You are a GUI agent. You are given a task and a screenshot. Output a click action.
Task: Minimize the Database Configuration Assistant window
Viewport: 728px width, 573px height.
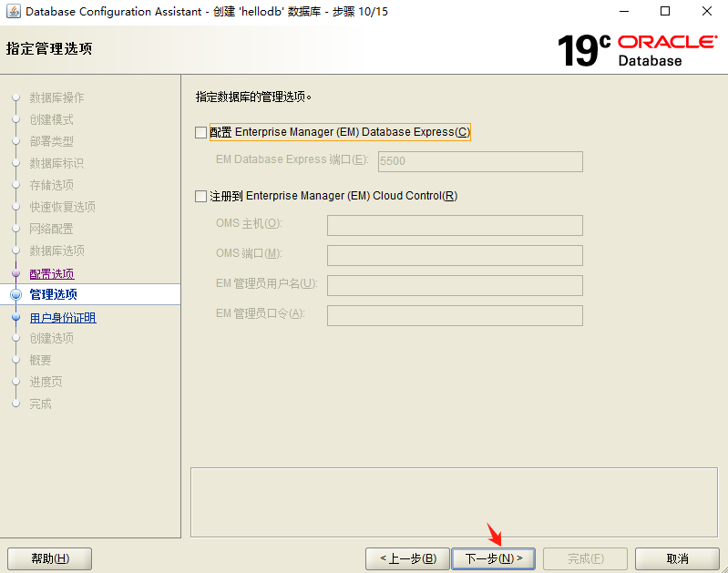point(623,11)
